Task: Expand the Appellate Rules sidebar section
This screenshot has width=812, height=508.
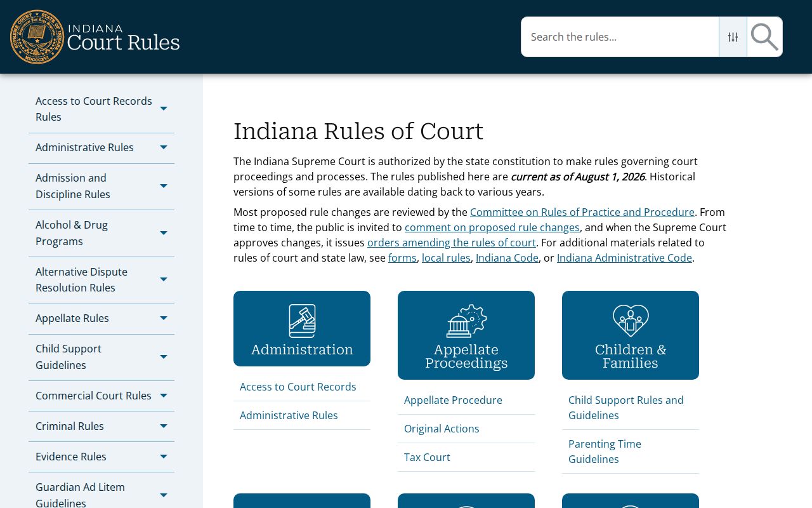Action: [164, 318]
